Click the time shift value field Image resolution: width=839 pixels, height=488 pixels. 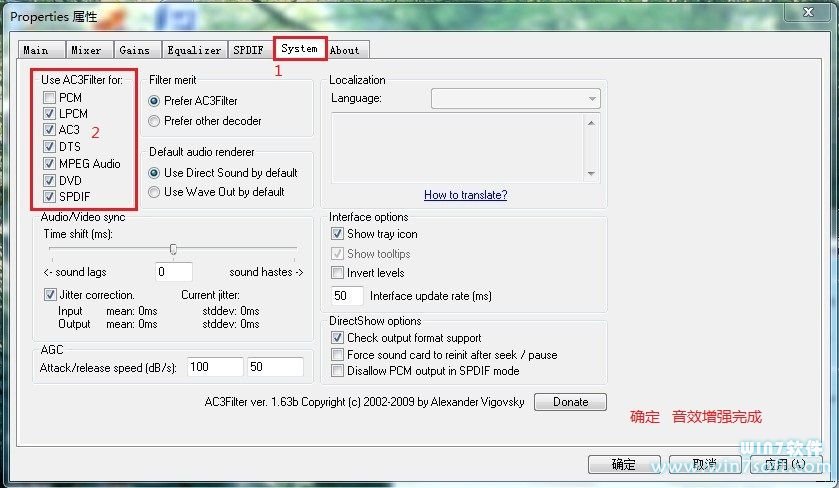174,272
